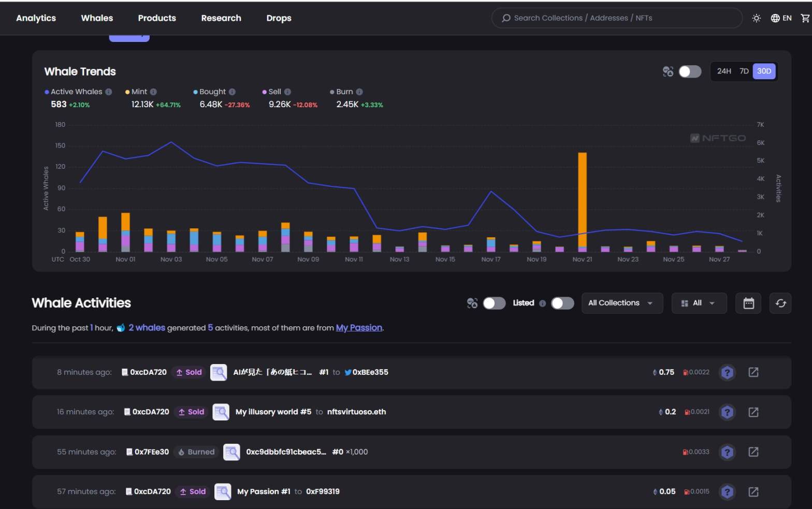The height and width of the screenshot is (509, 812).
Task: Click the tall orange Nov 21 mint bar
Action: click(x=582, y=199)
